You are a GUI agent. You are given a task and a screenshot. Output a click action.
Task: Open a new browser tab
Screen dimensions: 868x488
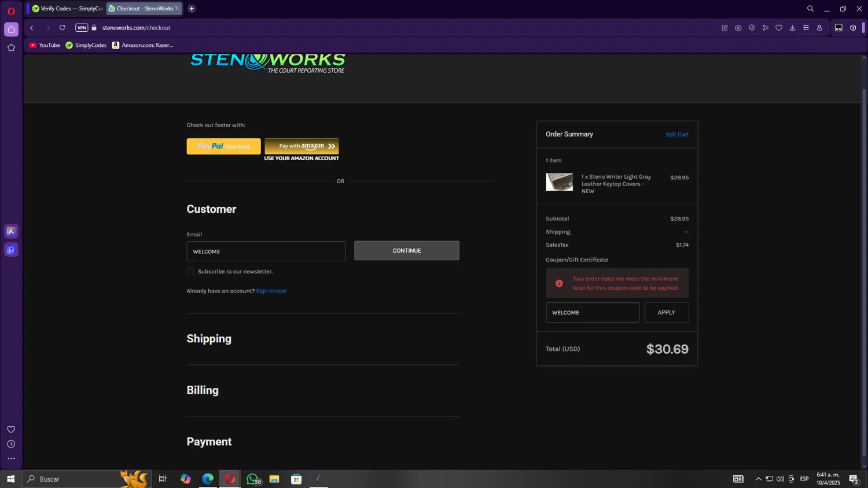(192, 9)
